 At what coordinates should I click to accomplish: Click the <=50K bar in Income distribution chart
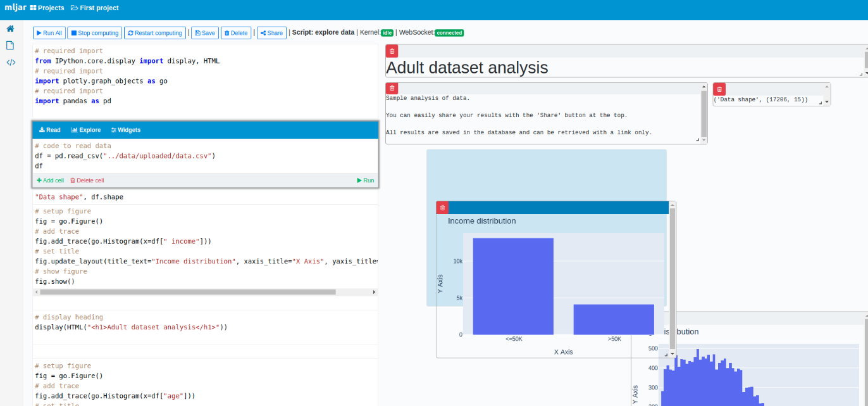[x=513, y=286]
